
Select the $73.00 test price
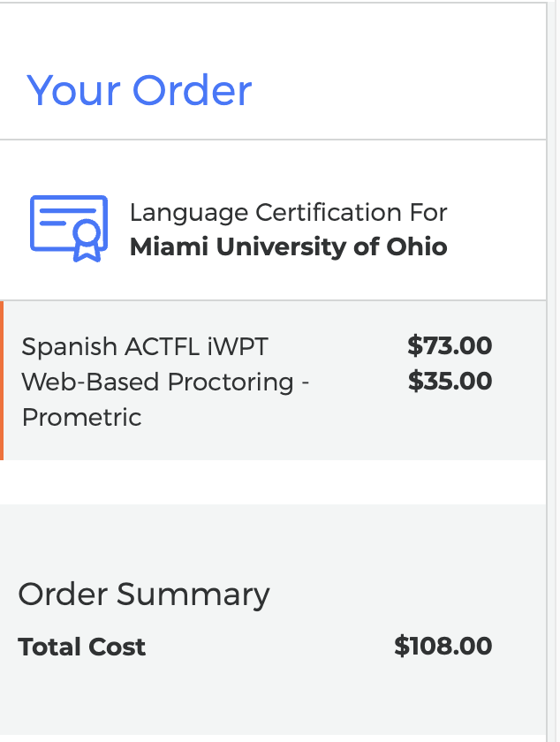coord(450,345)
